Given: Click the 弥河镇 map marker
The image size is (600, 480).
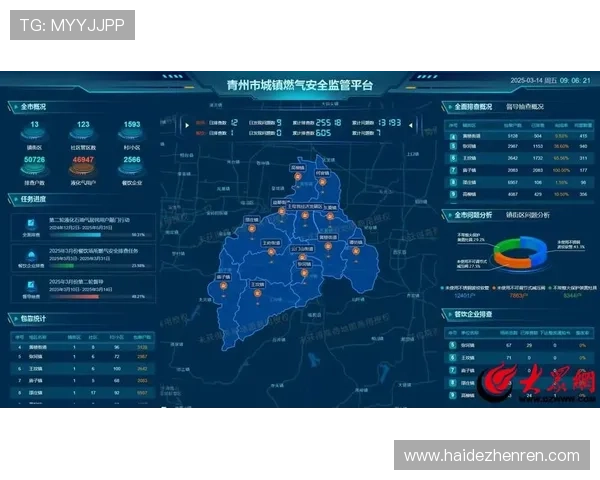Looking at the screenshot, I should pos(304,273).
